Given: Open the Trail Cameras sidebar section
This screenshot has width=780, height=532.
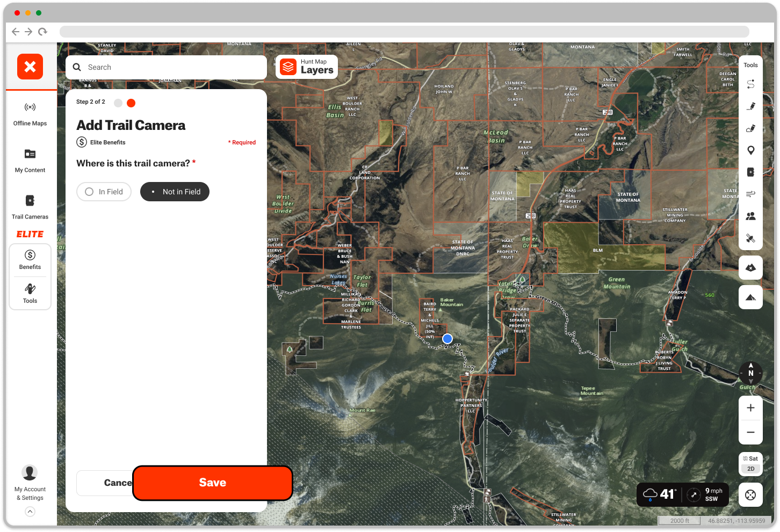Looking at the screenshot, I should coord(30,208).
